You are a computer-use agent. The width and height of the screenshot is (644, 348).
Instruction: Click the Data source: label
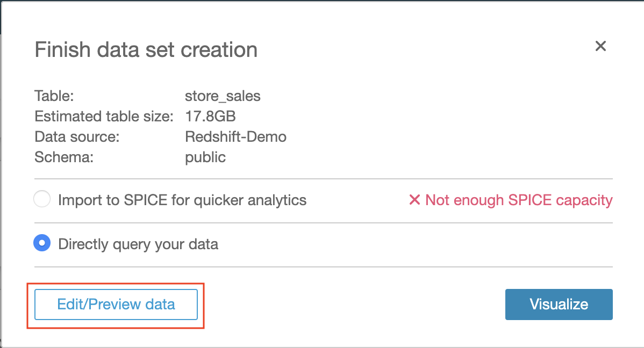click(77, 136)
